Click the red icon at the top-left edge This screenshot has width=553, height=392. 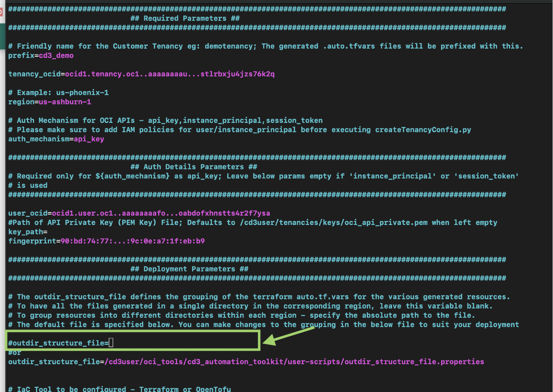tap(1, 12)
